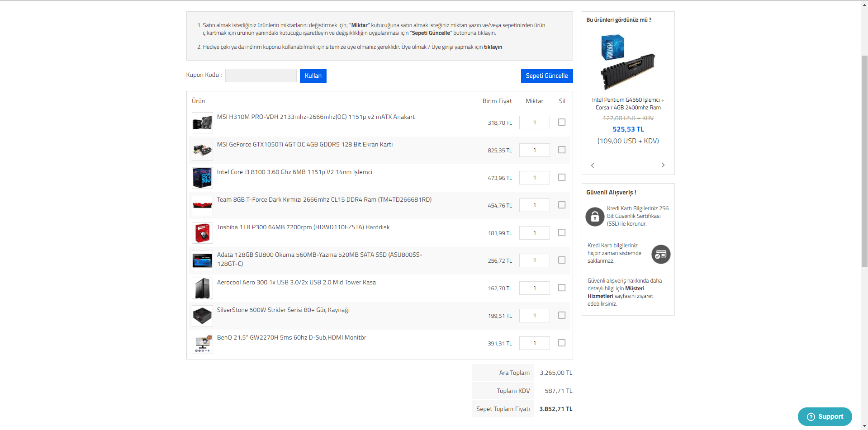The image size is (868, 430).
Task: Open the Adata 128GB SU800 SSD link
Action: pyautogui.click(x=320, y=259)
